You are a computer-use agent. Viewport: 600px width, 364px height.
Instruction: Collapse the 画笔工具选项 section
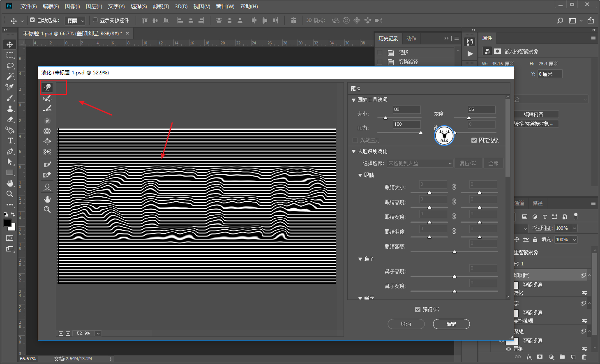[353, 100]
